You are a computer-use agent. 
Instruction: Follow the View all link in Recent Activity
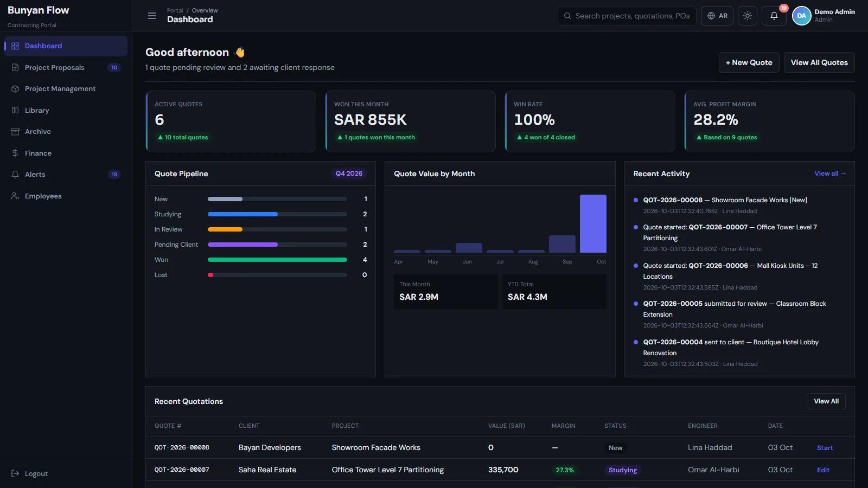[x=829, y=174]
